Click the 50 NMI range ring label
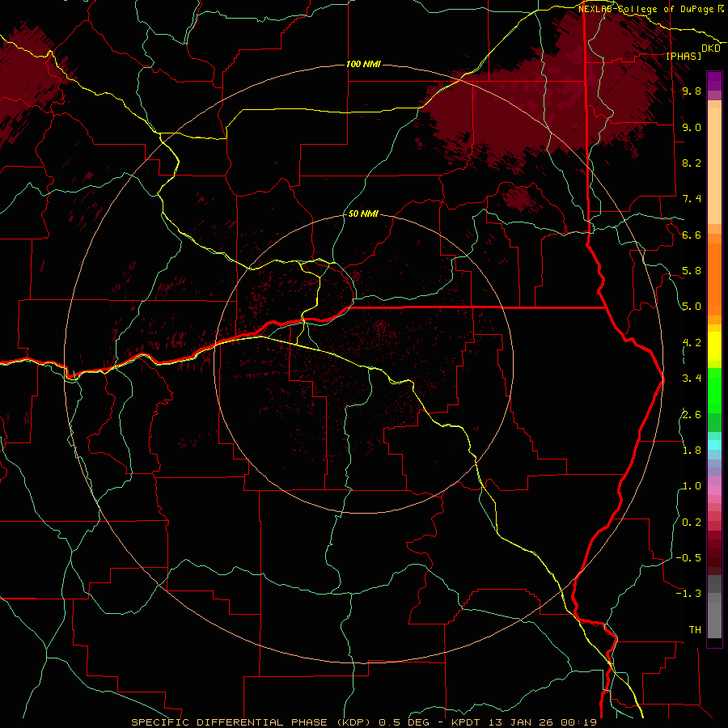Image resolution: width=728 pixels, height=728 pixels. pyautogui.click(x=363, y=214)
